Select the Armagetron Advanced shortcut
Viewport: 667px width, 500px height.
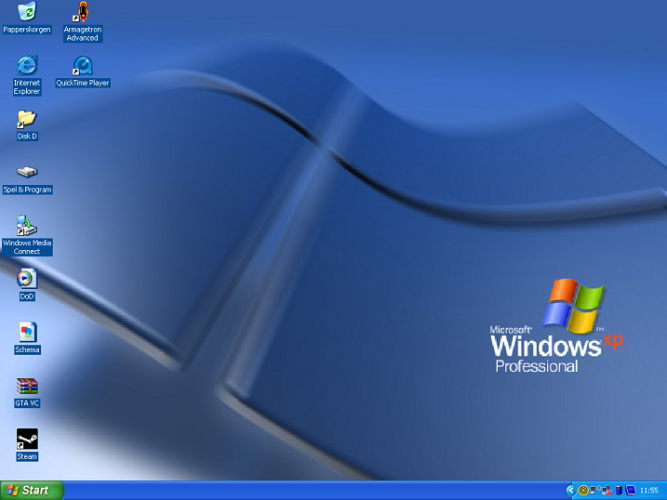coord(82,13)
